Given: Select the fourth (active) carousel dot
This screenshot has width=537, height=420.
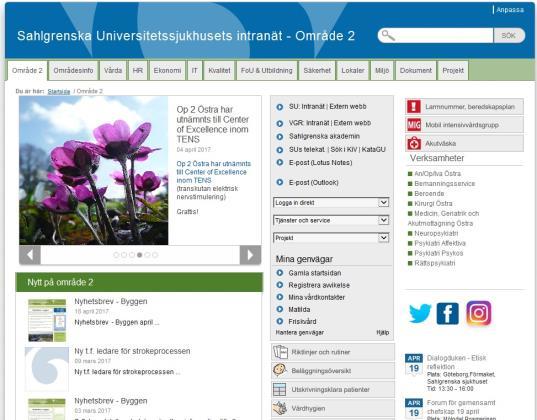Looking at the screenshot, I should pos(139,255).
